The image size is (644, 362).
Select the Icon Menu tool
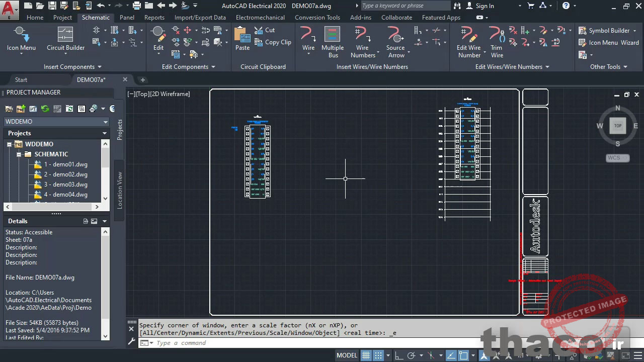coord(21,40)
